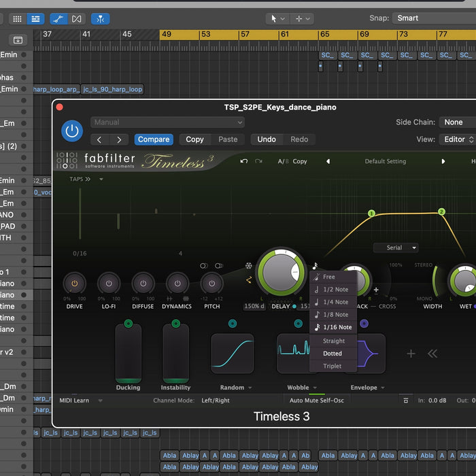
Task: Collapse modulation panel with double chevron
Action: click(x=432, y=354)
